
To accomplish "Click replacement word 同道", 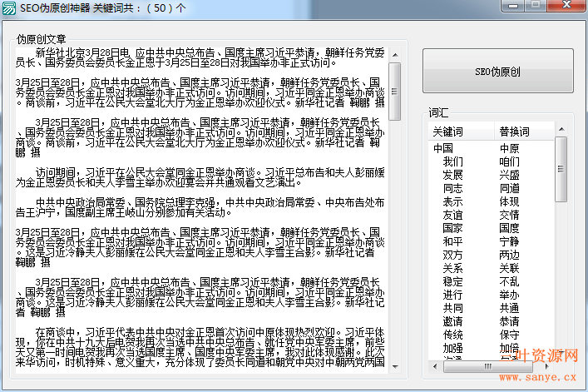I will point(509,188).
